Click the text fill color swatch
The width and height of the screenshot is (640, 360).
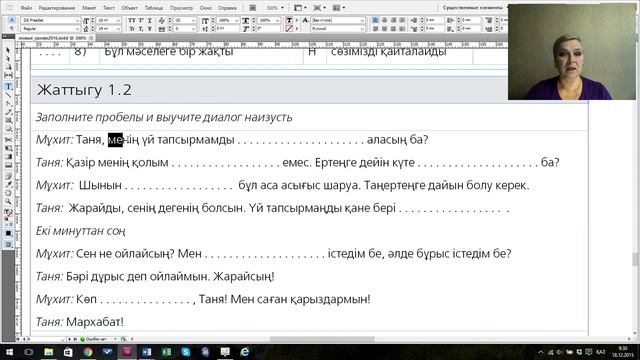tap(289, 20)
